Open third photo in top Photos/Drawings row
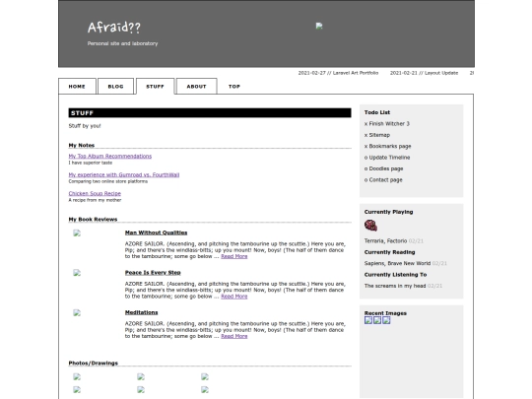The image size is (532, 399). (205, 376)
